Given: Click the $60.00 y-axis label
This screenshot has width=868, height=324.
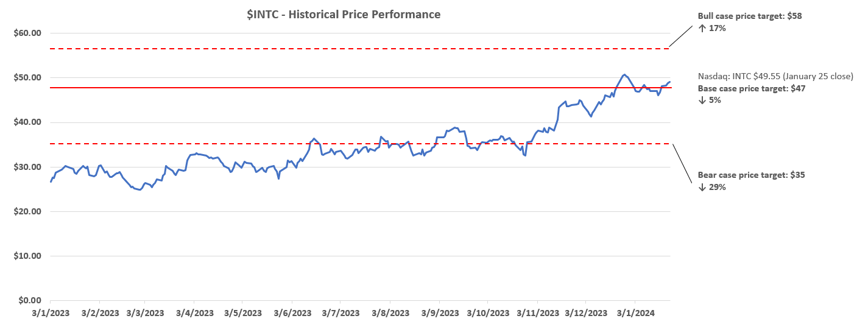Looking at the screenshot, I should [26, 33].
